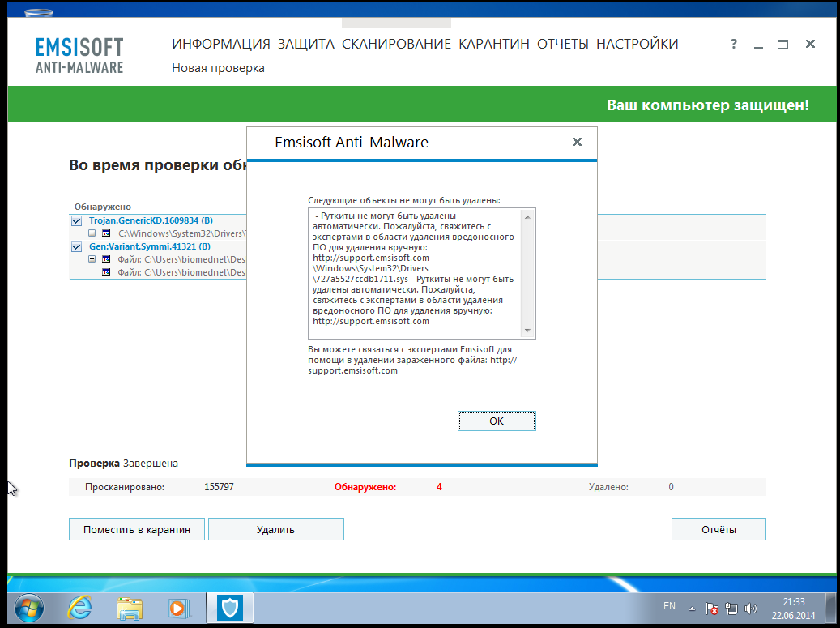
Task: Click the Удалить button
Action: tap(276, 529)
